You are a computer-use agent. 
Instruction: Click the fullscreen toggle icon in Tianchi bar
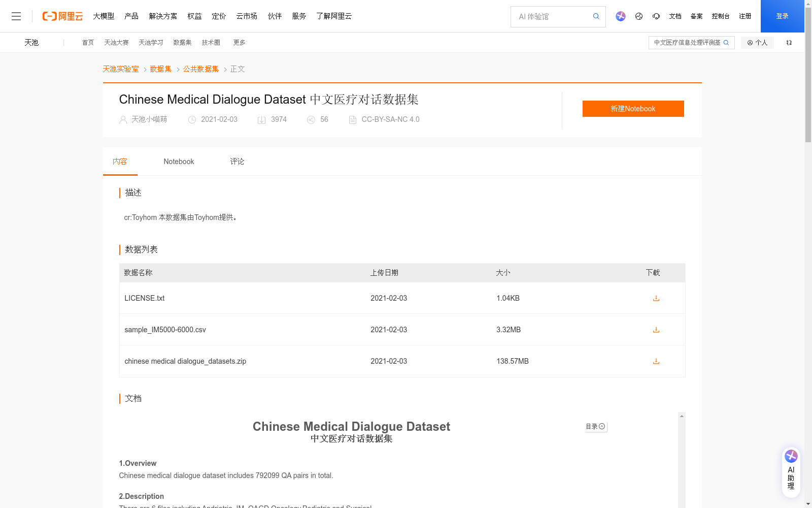tap(789, 43)
